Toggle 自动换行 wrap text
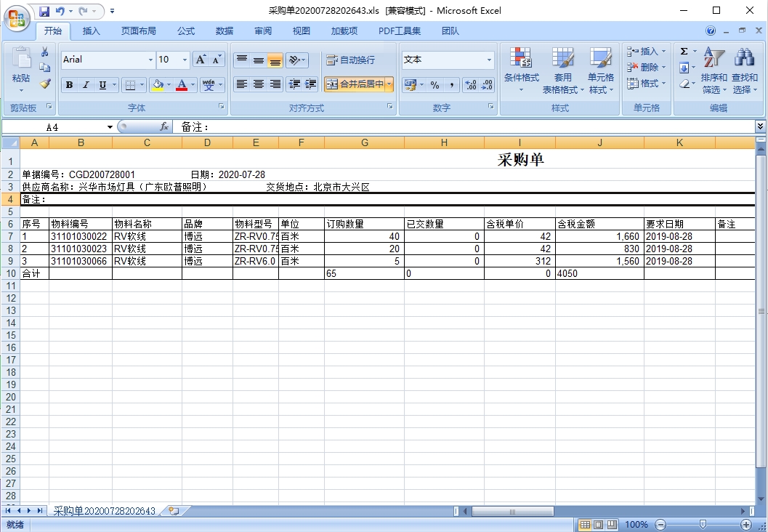The image size is (768, 532). pyautogui.click(x=350, y=60)
